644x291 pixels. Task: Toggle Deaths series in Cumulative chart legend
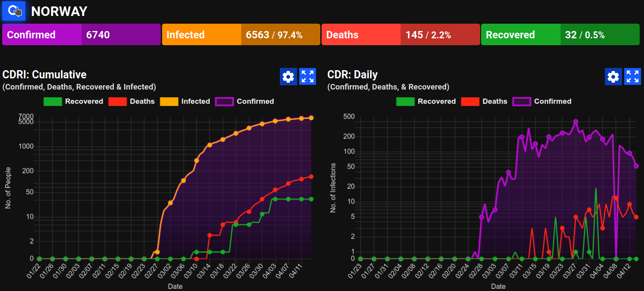click(132, 102)
